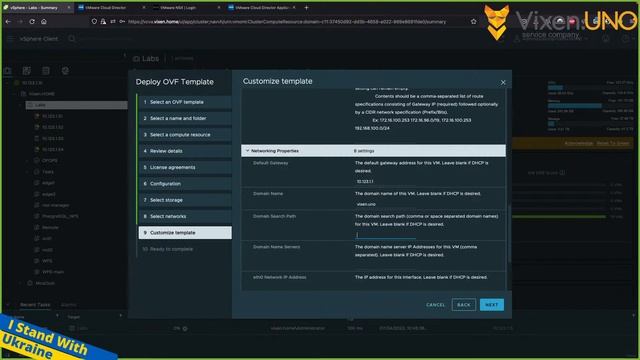Viewport: 640px width, 360px height.
Task: Switch to VMware Cloud Director Appliance tab
Action: (x=261, y=7)
